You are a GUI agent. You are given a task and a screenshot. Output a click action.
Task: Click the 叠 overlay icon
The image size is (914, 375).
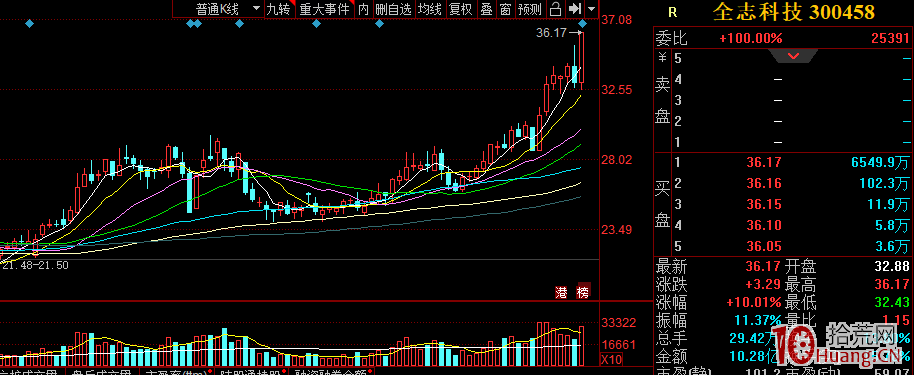[x=486, y=9]
